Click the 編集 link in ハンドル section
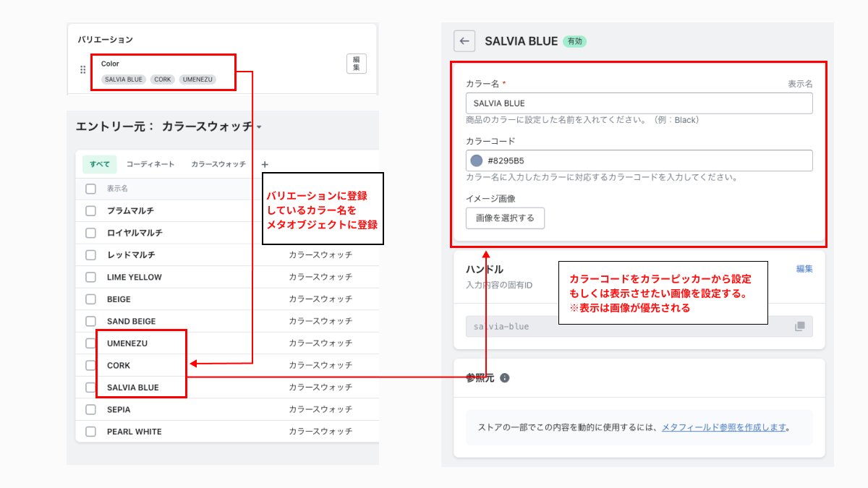 pos(804,269)
